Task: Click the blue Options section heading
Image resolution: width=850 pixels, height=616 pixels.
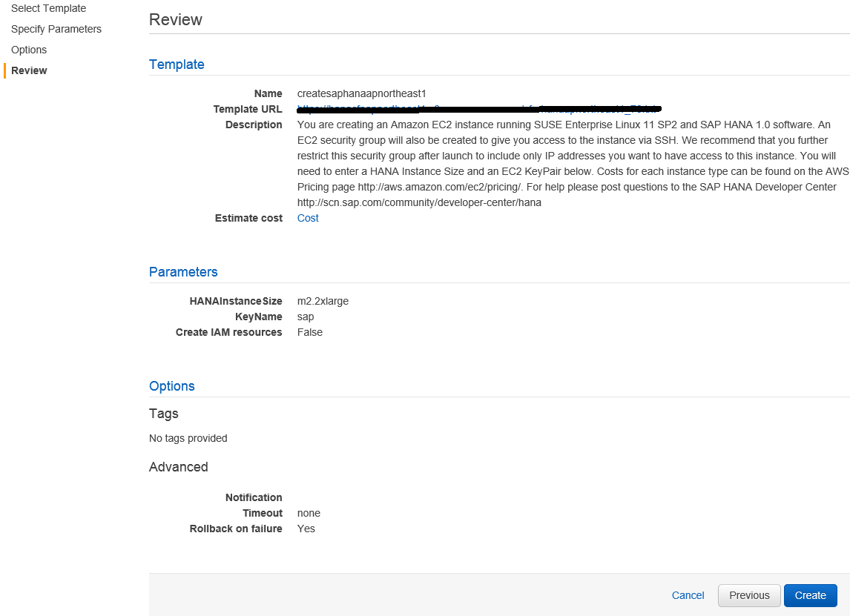Action: pos(172,386)
